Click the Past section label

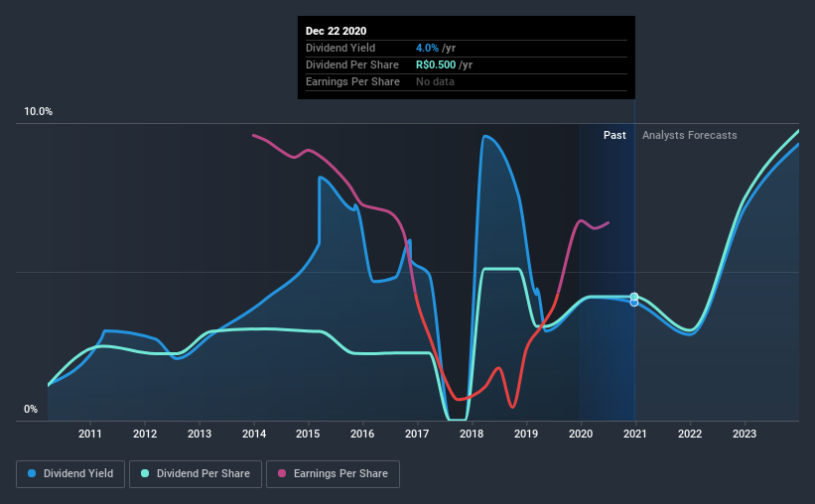tap(614, 135)
